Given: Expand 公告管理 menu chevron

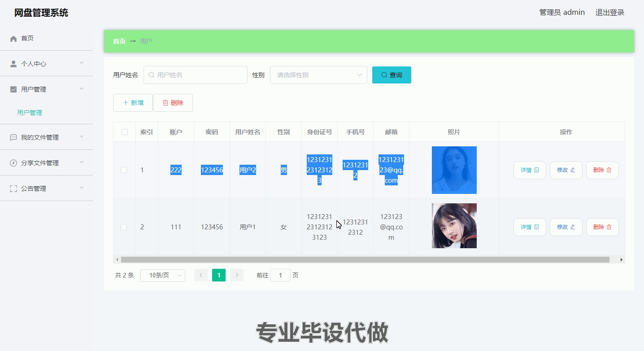Looking at the screenshot, I should (82, 188).
